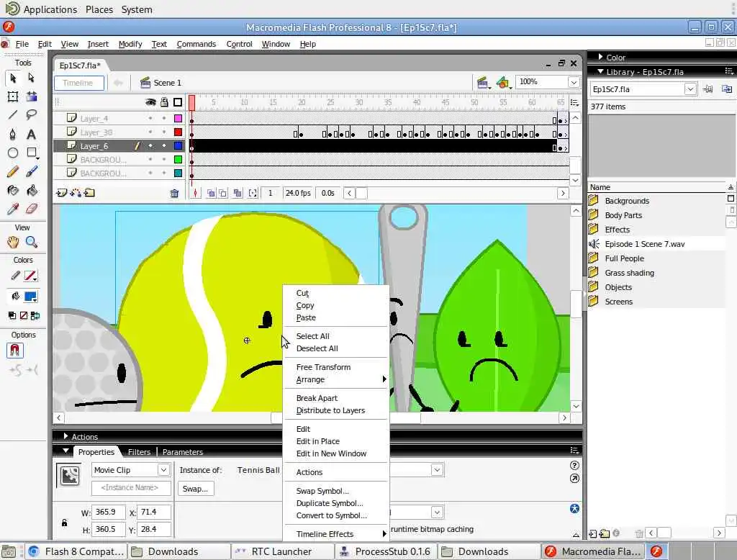The width and height of the screenshot is (737, 560).
Task: Click the Layer_6 blue outline swatch
Action: pyautogui.click(x=178, y=146)
